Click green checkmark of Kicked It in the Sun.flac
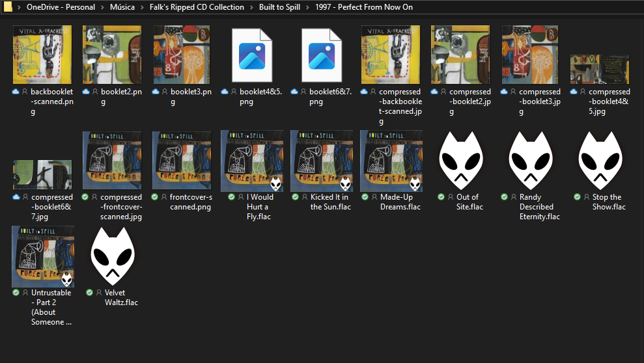Viewport: 644px width, 363px height. point(295,197)
